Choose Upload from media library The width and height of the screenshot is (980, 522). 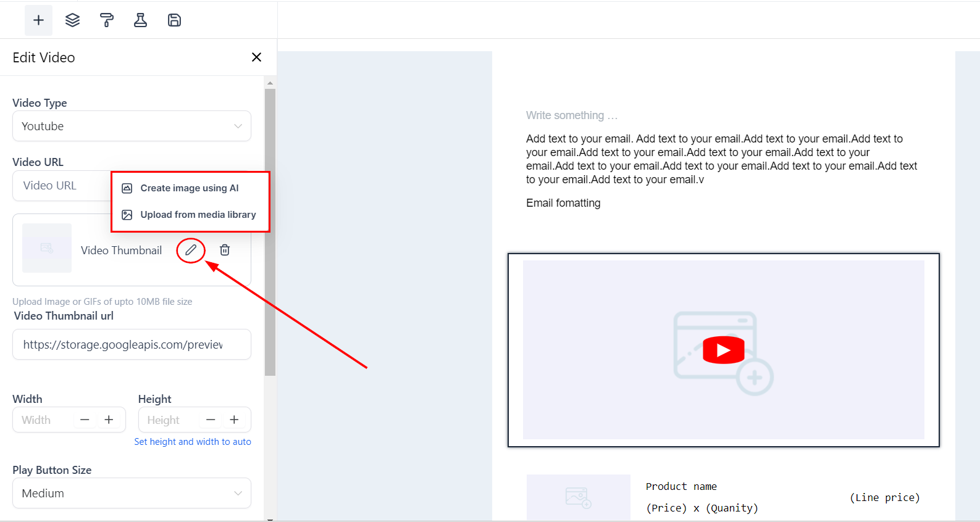198,215
